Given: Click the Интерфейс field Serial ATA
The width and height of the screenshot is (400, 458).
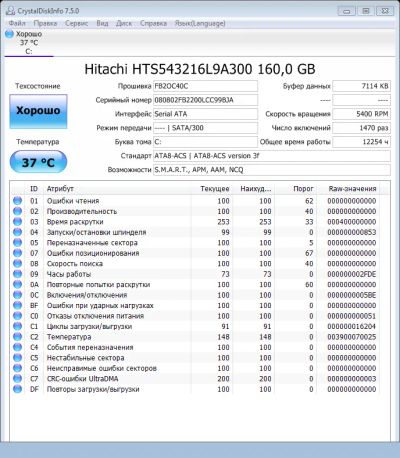Looking at the screenshot, I should [205, 114].
